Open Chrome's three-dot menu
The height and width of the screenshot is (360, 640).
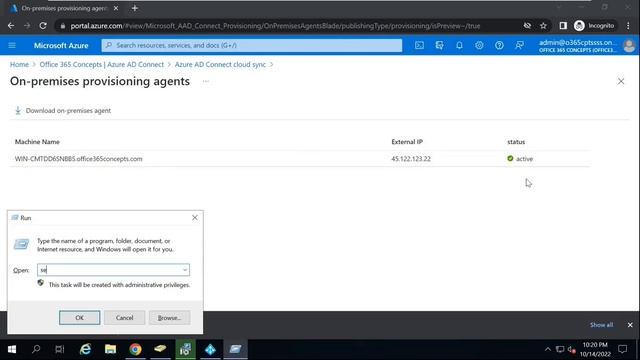(628, 26)
